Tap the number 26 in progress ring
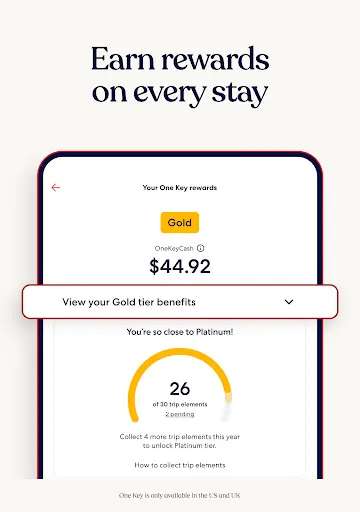Screen dimensions: 360x512 click(180, 389)
